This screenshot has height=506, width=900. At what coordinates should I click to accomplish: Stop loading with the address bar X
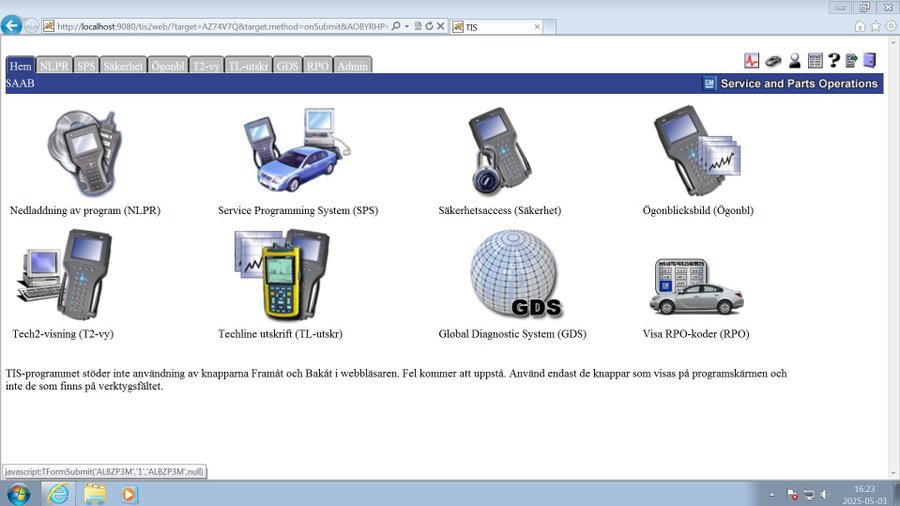(440, 26)
